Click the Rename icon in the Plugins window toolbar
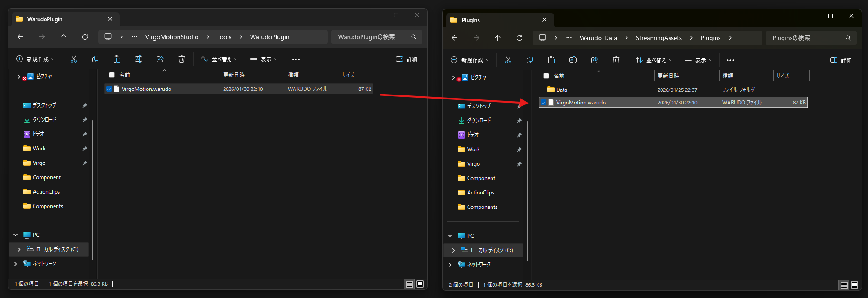The height and width of the screenshot is (298, 868). click(x=573, y=60)
